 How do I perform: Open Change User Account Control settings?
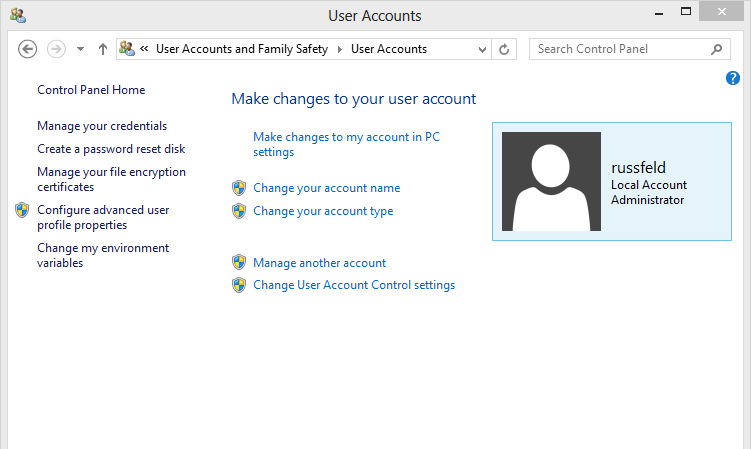354,285
